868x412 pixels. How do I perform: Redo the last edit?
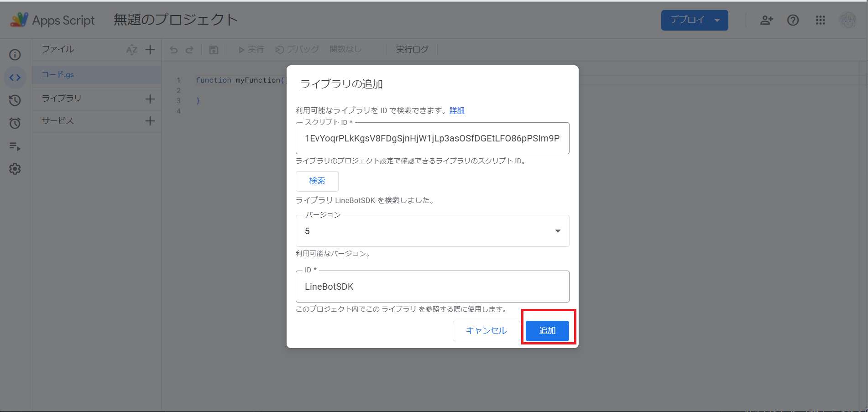(x=190, y=49)
